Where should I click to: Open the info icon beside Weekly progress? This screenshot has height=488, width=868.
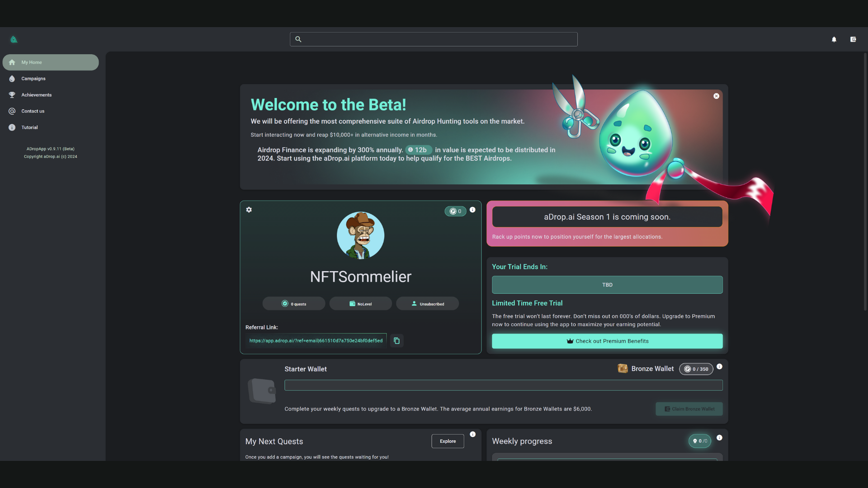[x=720, y=438]
